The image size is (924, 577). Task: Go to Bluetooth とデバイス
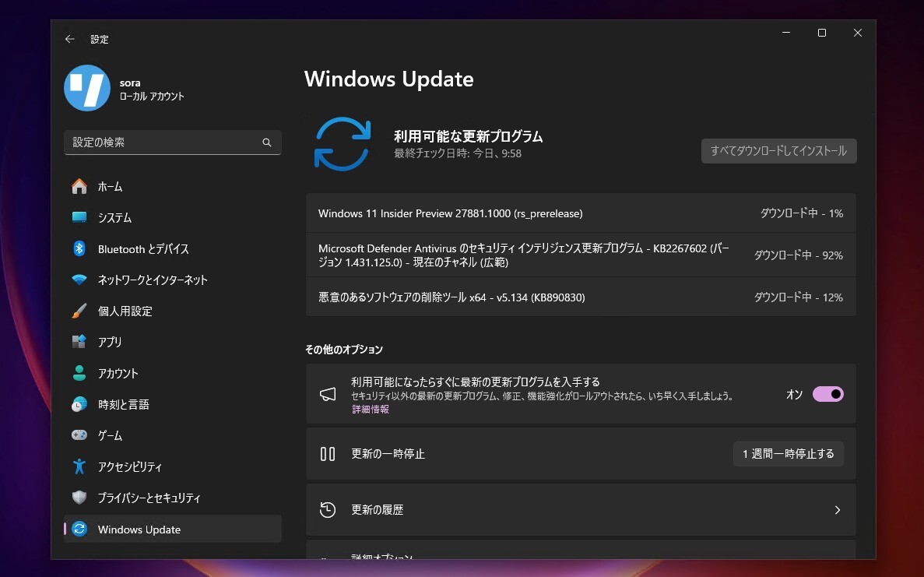(173, 248)
